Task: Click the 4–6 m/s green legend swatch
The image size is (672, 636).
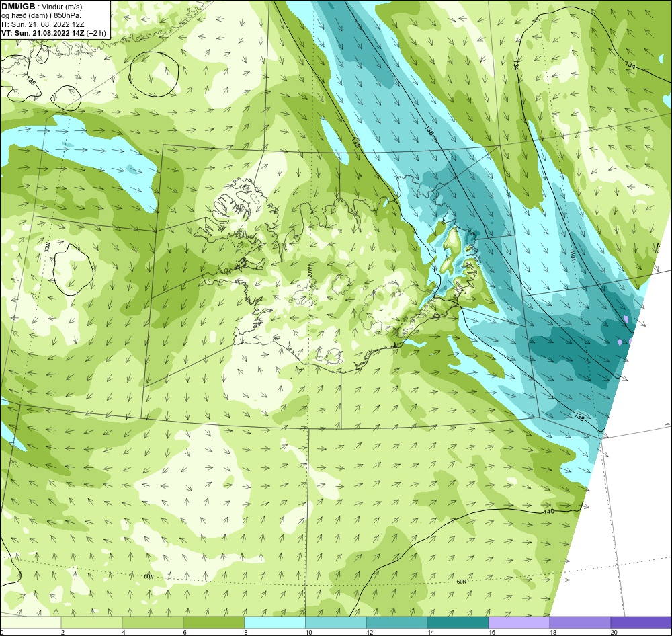Action: pyautogui.click(x=153, y=623)
